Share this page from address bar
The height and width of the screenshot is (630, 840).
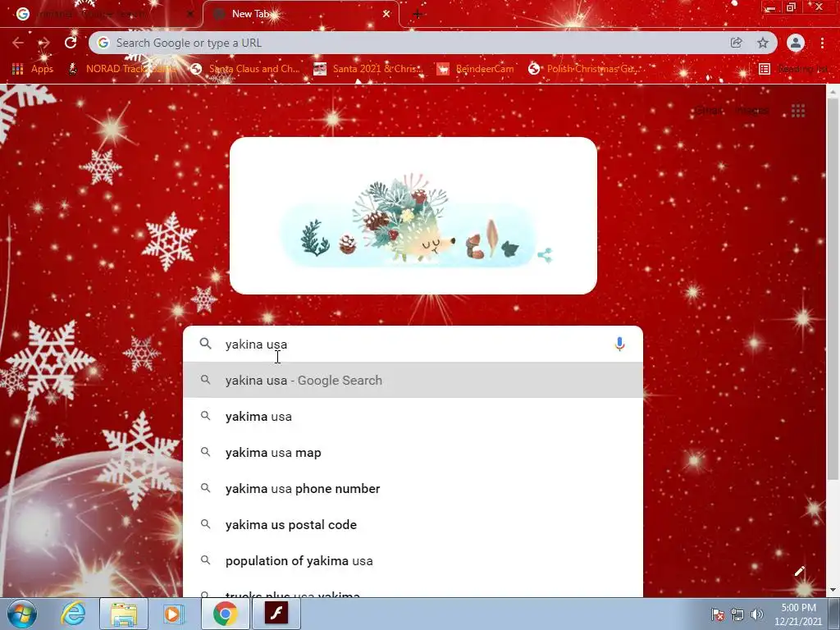click(737, 43)
